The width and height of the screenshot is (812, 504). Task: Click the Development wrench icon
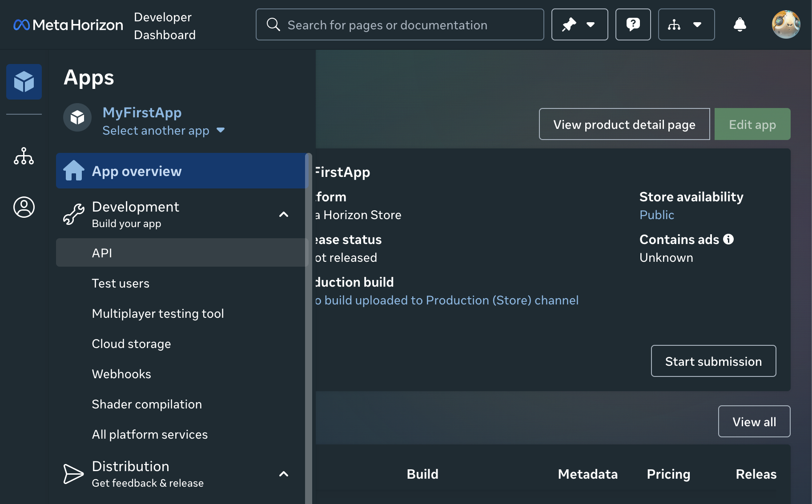click(74, 214)
